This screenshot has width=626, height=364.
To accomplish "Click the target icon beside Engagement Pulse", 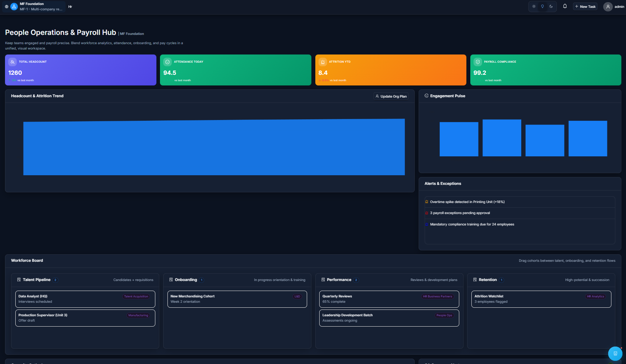I will [426, 95].
